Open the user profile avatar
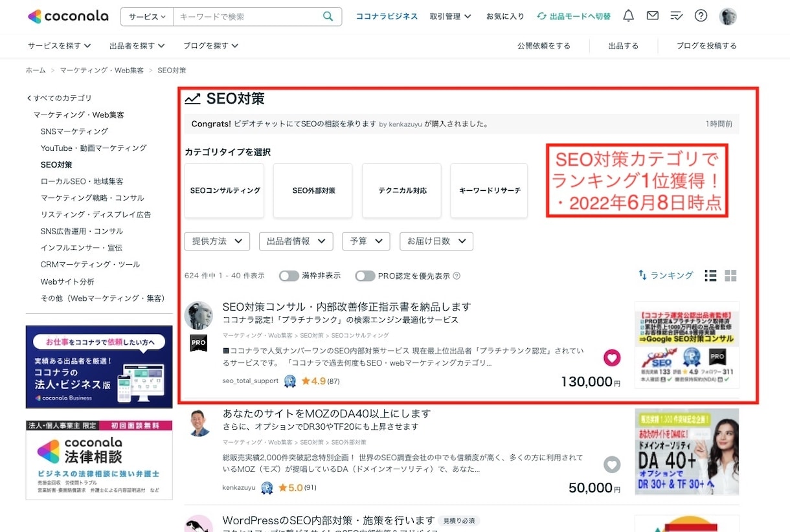 coord(728,16)
